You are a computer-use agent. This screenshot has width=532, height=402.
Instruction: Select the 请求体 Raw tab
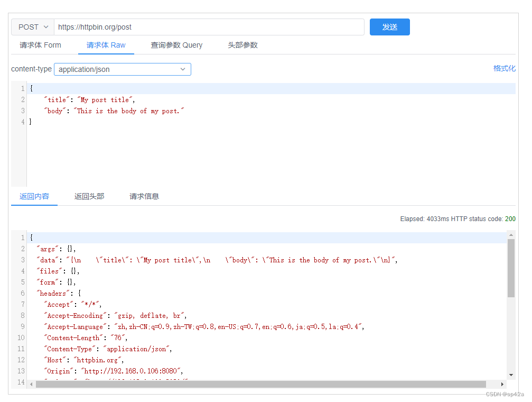(x=106, y=45)
